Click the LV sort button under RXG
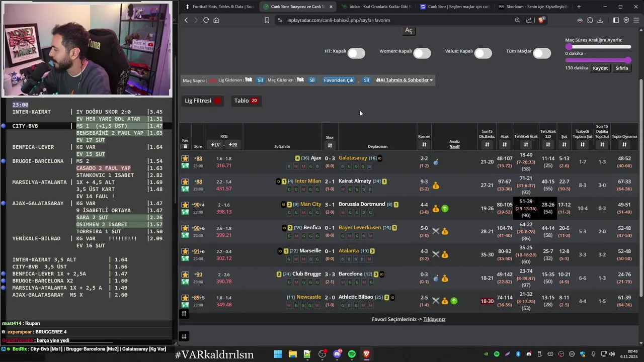Screen dimensions: 644x362 [x=215, y=145]
